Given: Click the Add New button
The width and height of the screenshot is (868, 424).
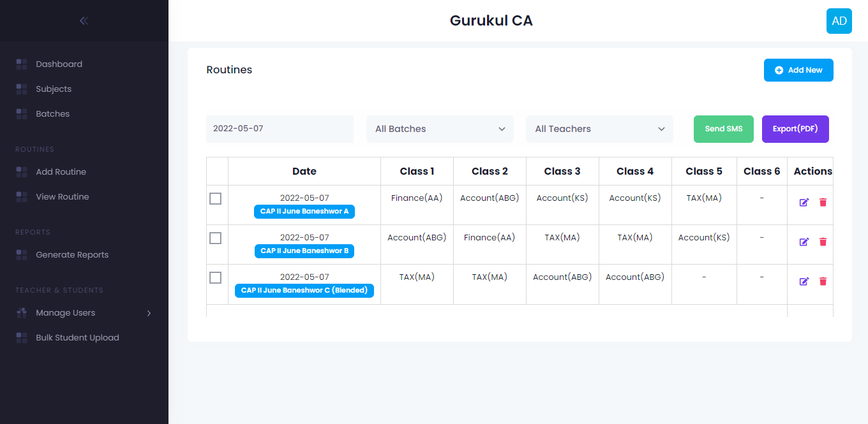Looking at the screenshot, I should (798, 70).
